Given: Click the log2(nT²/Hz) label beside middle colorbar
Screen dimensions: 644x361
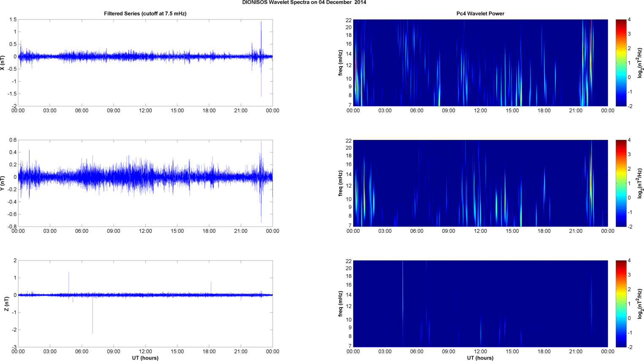Looking at the screenshot, I should coord(640,183).
